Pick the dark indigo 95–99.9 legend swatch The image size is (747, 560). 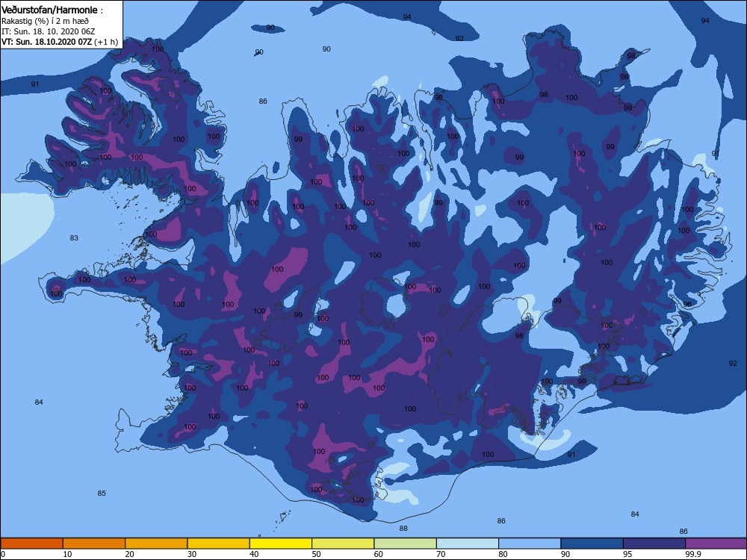click(654, 544)
